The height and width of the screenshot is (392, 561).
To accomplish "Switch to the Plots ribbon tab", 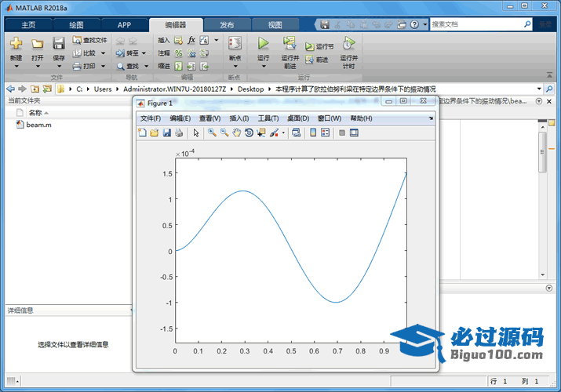I will click(76, 25).
